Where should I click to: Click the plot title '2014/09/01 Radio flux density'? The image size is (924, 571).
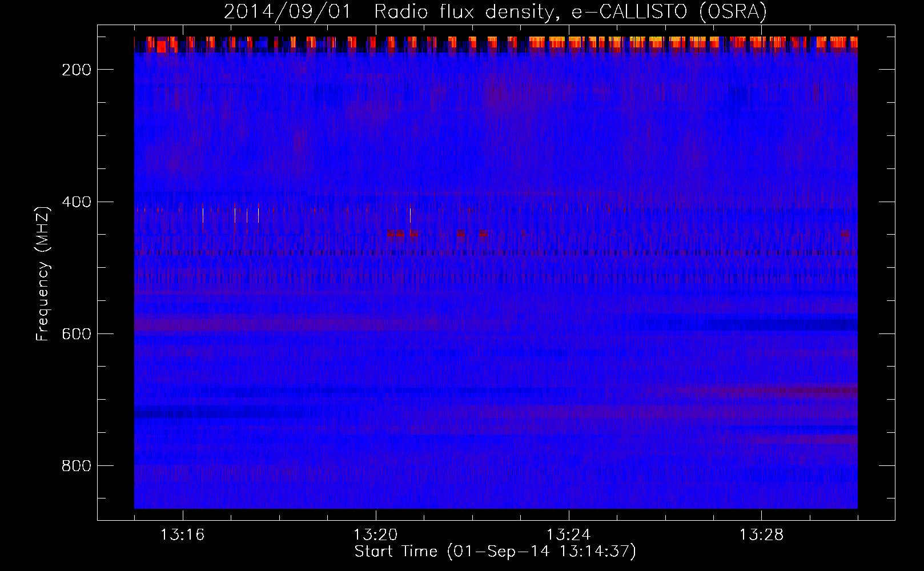click(495, 11)
